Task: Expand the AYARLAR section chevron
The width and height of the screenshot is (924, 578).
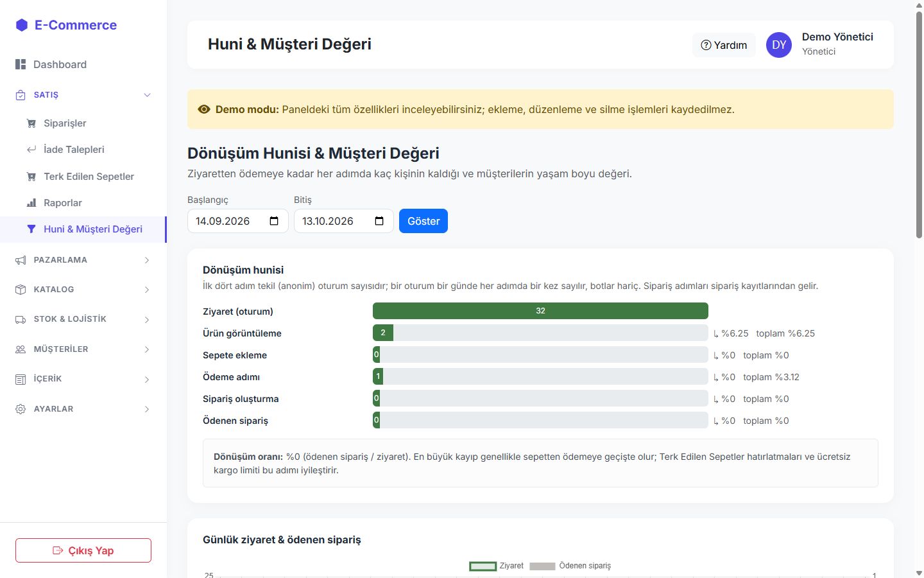Action: [x=147, y=409]
